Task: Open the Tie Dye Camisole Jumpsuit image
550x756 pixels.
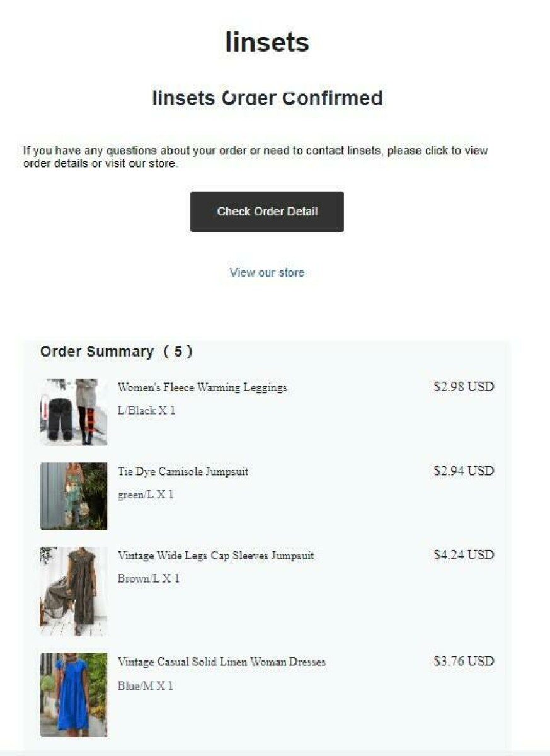Action: coord(74,496)
